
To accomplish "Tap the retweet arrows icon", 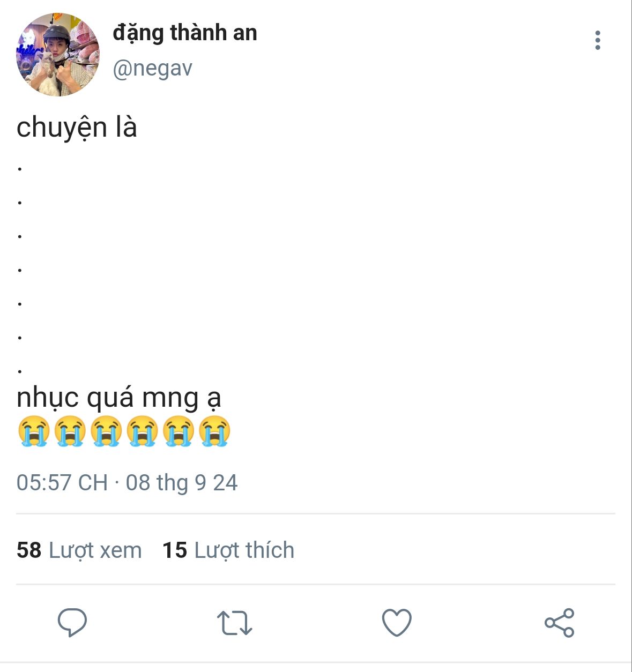I will point(234,623).
